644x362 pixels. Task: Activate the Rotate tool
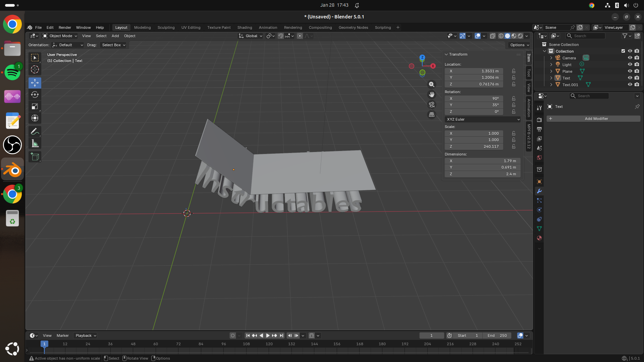[35, 95]
